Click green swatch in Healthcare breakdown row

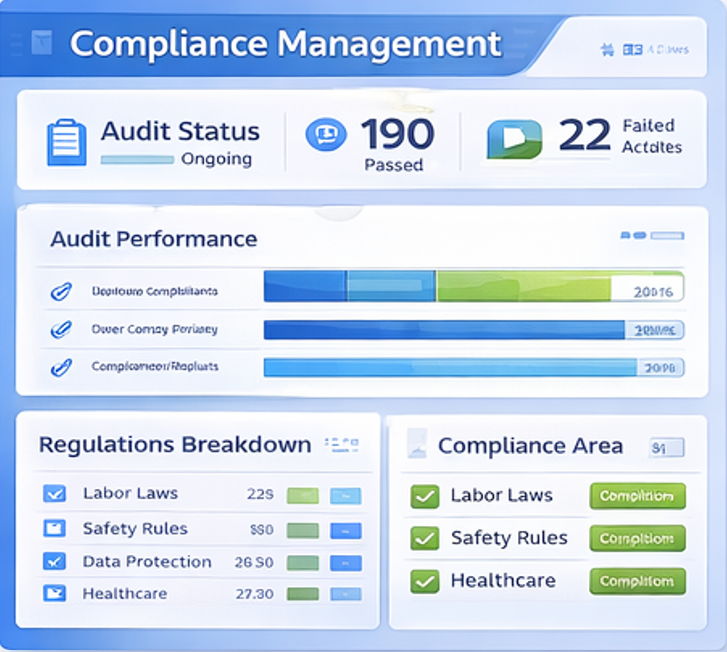(x=303, y=594)
